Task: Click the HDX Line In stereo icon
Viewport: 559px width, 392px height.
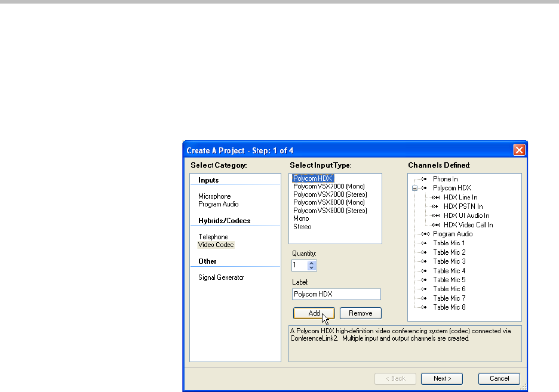Action: tap(436, 197)
